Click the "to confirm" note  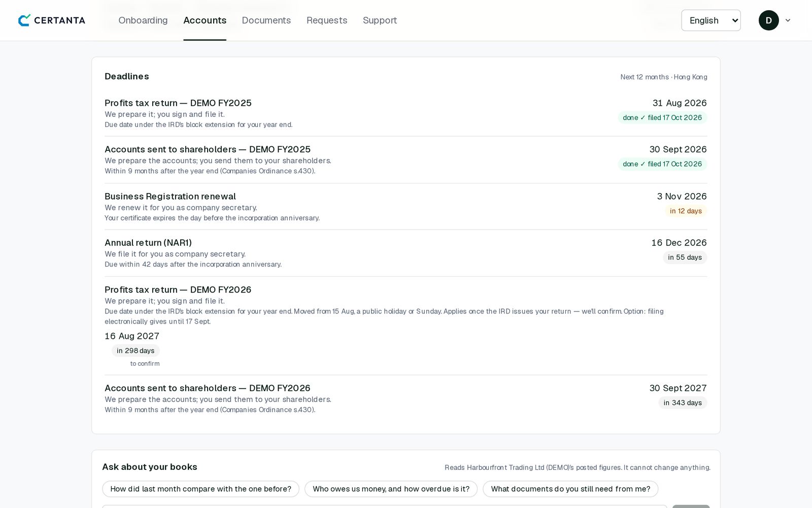(145, 364)
